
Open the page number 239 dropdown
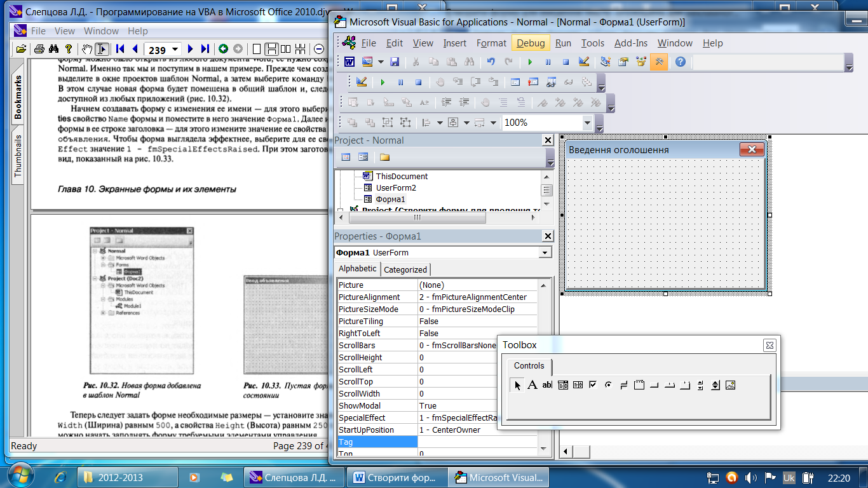coord(175,50)
